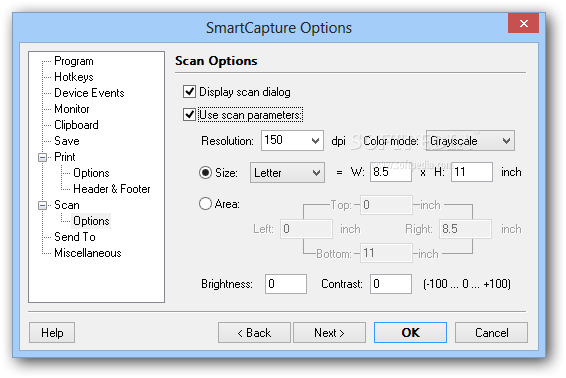
Task: Click the Right area input field
Action: click(x=465, y=229)
